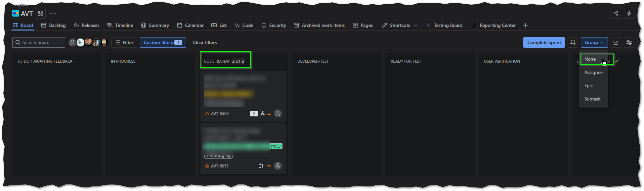Choose Subtask in the Group menu
Viewport: 644px width, 191px height.
(594, 99)
